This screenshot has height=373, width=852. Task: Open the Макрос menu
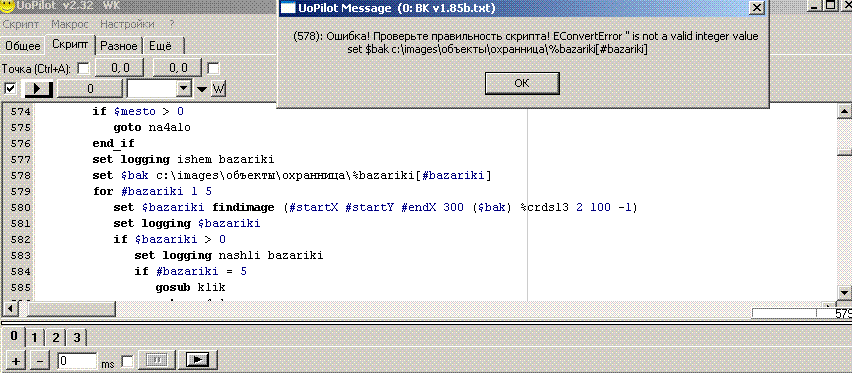coord(70,24)
